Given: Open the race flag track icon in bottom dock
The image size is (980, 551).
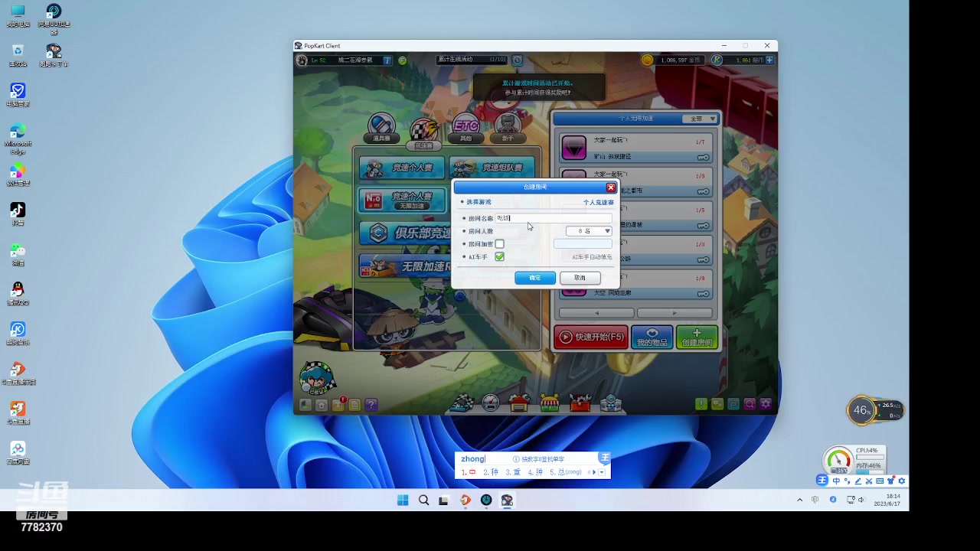Looking at the screenshot, I should pos(461,403).
